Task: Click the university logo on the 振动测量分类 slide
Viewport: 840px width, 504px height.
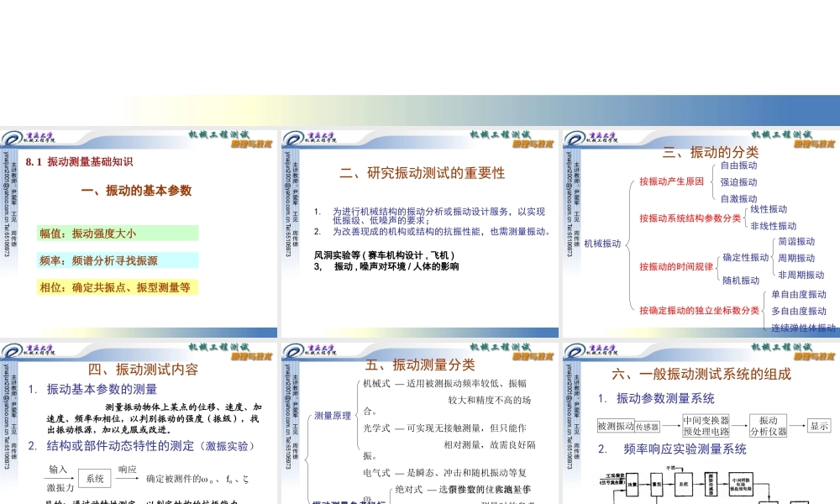Action: coord(309,351)
